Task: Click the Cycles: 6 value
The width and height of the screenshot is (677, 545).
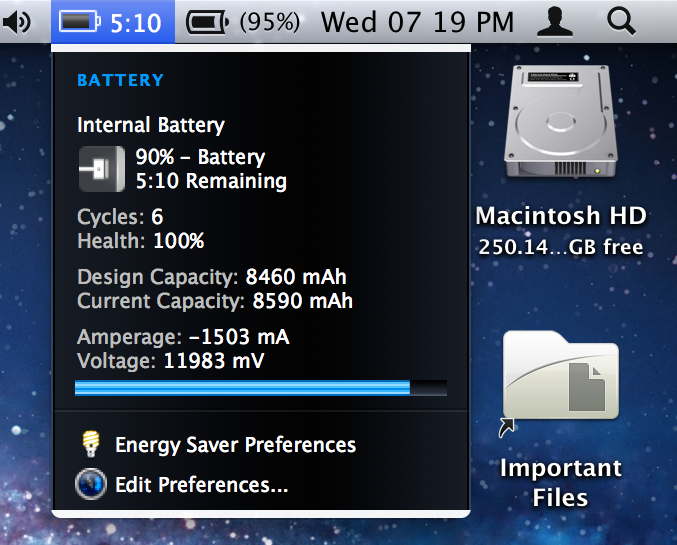Action: (120, 217)
